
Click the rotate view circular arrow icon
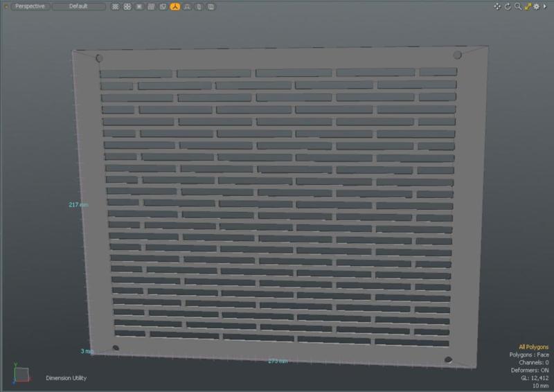tap(508, 6)
